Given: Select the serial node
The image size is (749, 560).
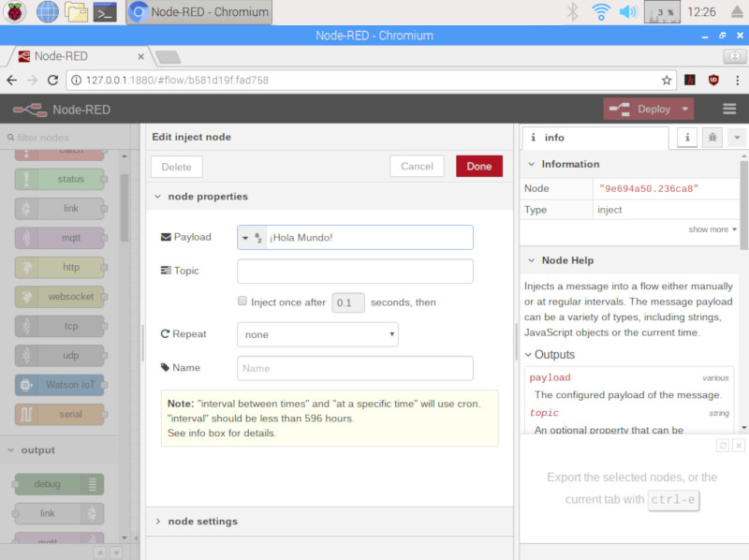Looking at the screenshot, I should tap(60, 414).
